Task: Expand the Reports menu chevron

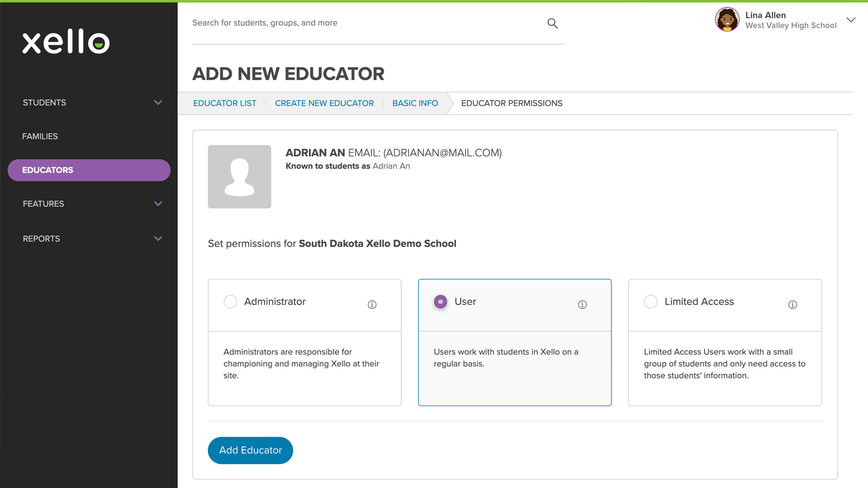Action: (x=158, y=239)
